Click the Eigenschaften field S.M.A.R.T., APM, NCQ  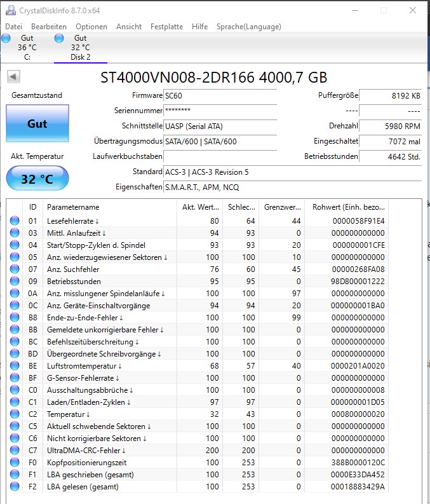click(x=292, y=187)
